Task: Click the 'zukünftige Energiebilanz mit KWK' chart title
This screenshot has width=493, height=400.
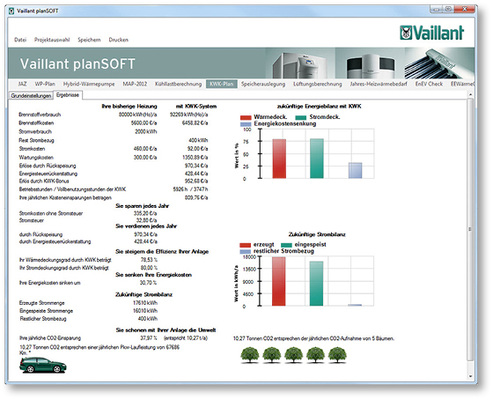Action: (319, 106)
